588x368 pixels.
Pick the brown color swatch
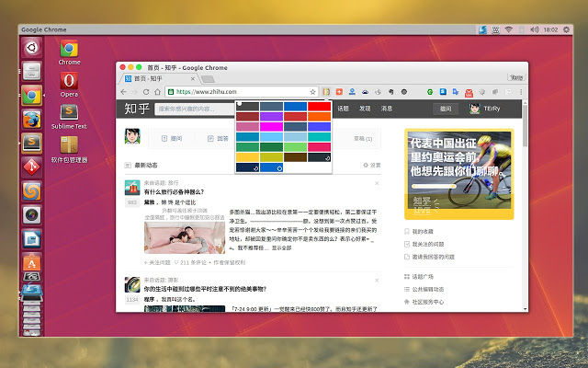click(295, 157)
